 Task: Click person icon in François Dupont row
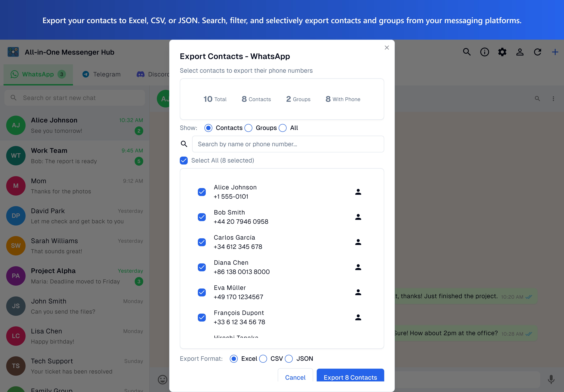pyautogui.click(x=358, y=317)
